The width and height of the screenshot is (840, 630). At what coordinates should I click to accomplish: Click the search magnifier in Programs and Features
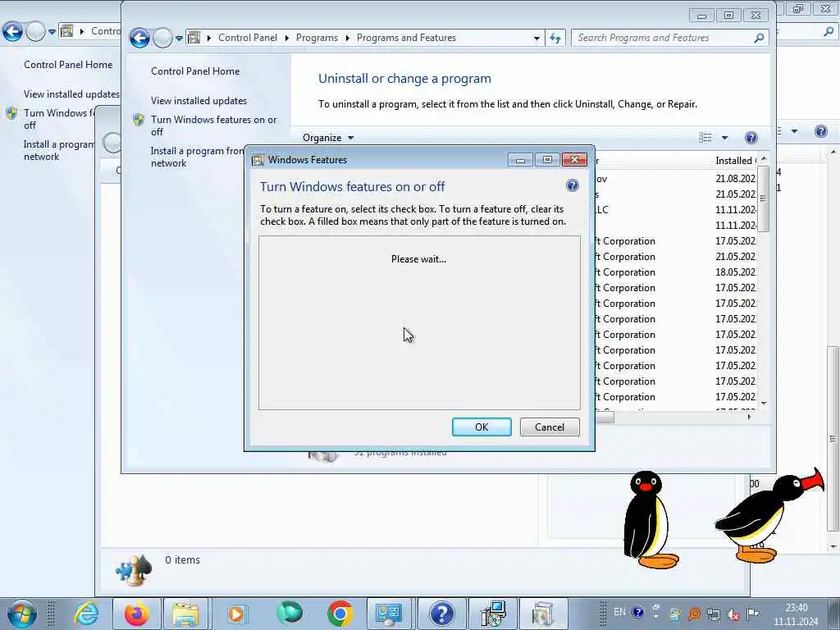coord(759,38)
